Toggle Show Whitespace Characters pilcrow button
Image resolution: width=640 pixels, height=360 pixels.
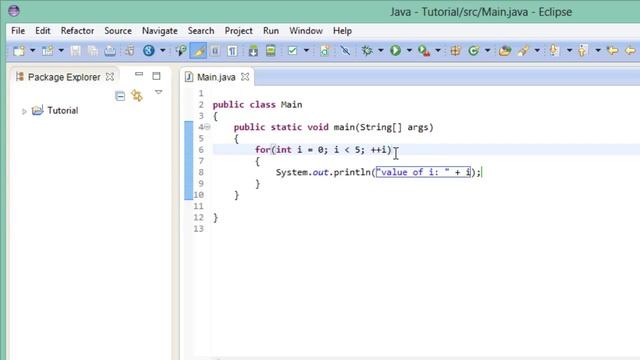(232, 51)
